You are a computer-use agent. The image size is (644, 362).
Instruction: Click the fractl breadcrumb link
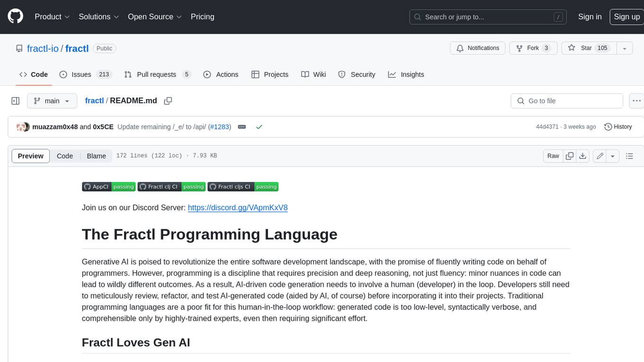(94, 100)
